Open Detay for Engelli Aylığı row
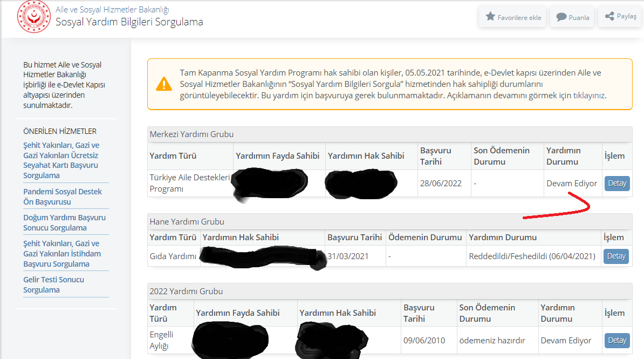The image size is (644, 359). (x=617, y=340)
